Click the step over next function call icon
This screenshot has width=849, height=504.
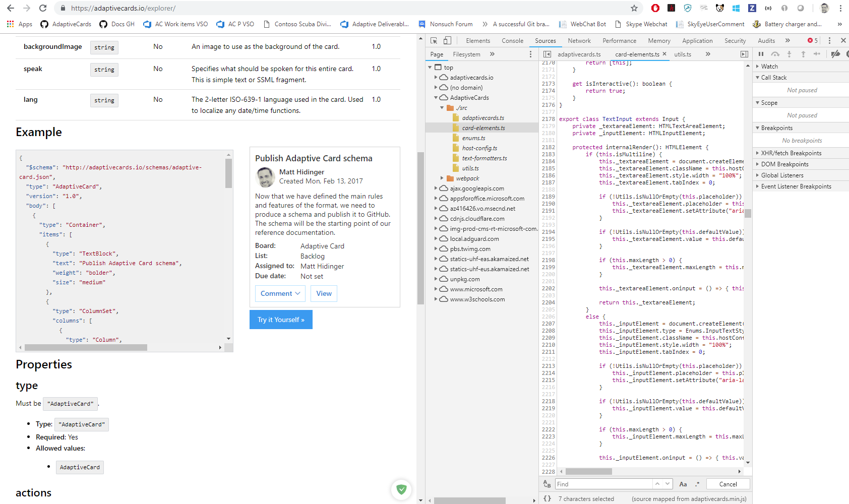click(x=775, y=54)
